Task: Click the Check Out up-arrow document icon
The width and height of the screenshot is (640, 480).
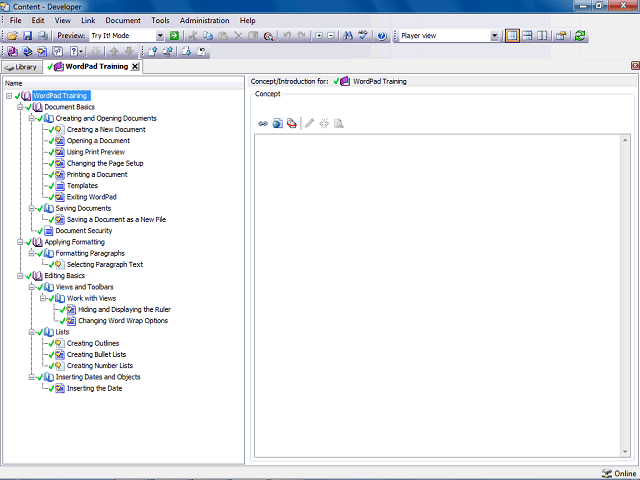Action: coord(153,51)
